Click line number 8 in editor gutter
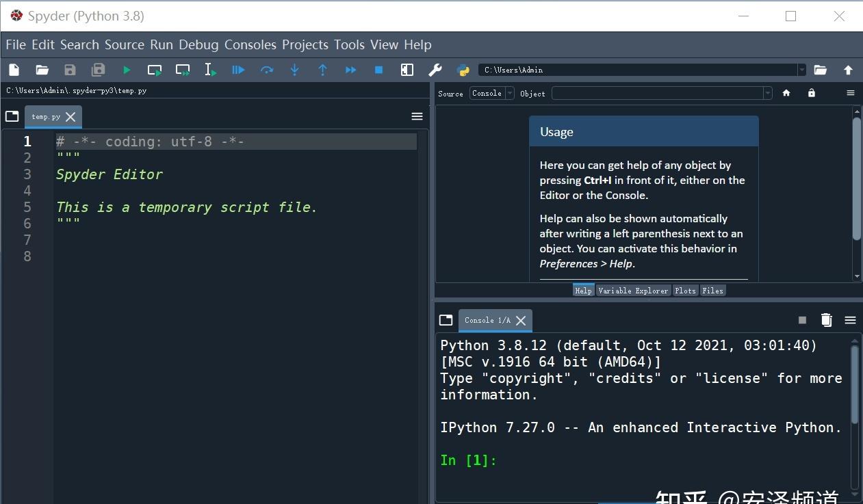Viewport: 863px width, 504px height. coord(27,256)
